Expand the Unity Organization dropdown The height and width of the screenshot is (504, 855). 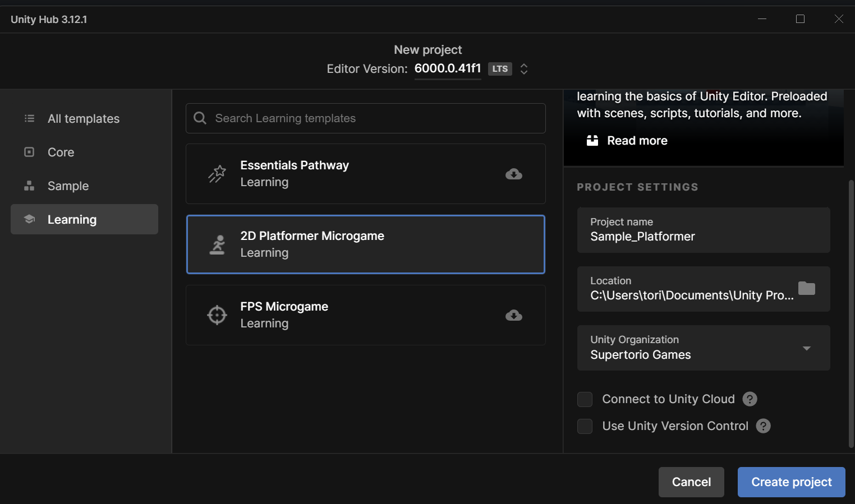807,348
